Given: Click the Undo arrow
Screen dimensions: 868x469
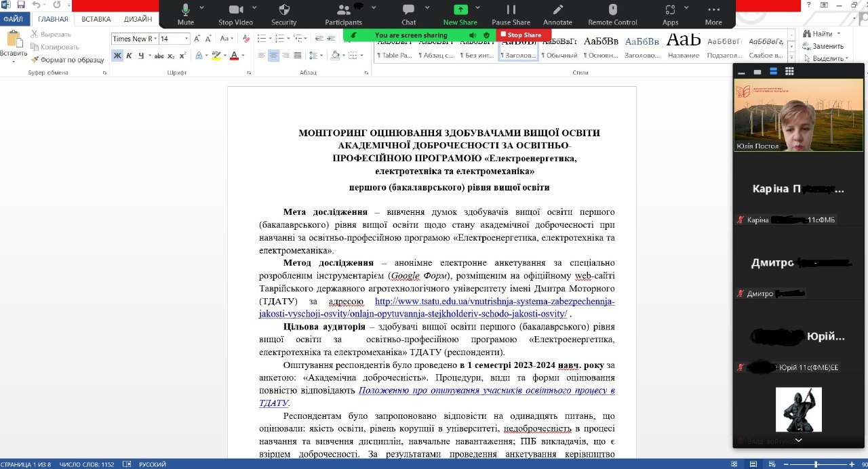Looking at the screenshot, I should 37,5.
